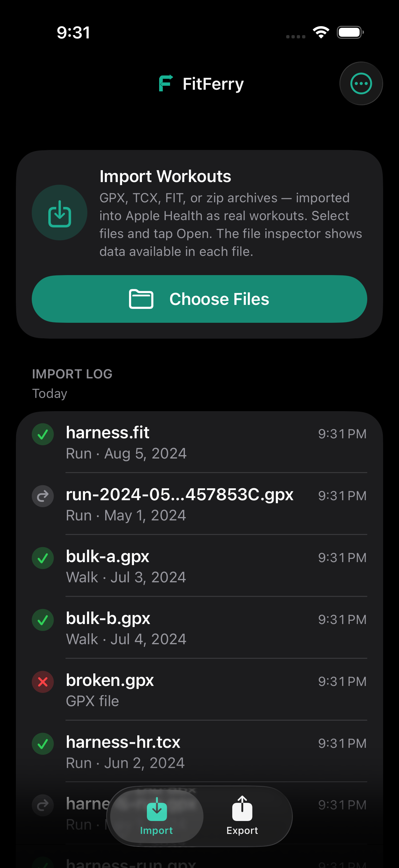The image size is (399, 868).
Task: Open the run-2024-05...457853C.gpx entry
Action: tap(199, 504)
